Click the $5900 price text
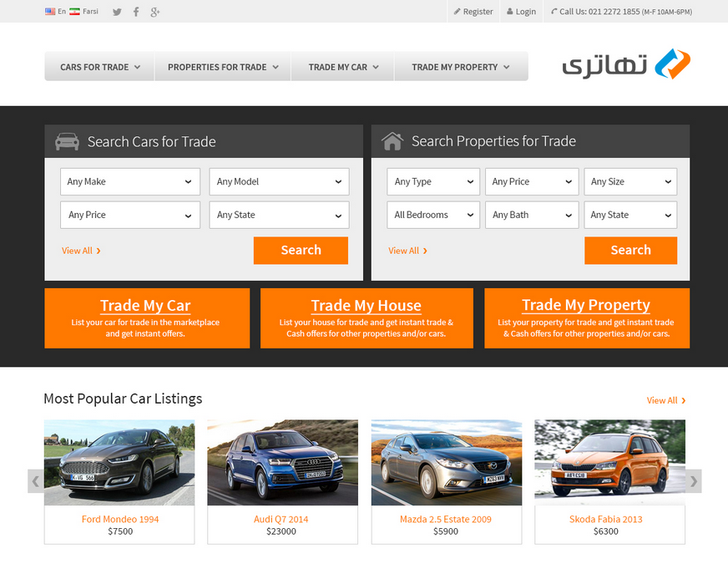The image size is (728, 569). tap(446, 531)
